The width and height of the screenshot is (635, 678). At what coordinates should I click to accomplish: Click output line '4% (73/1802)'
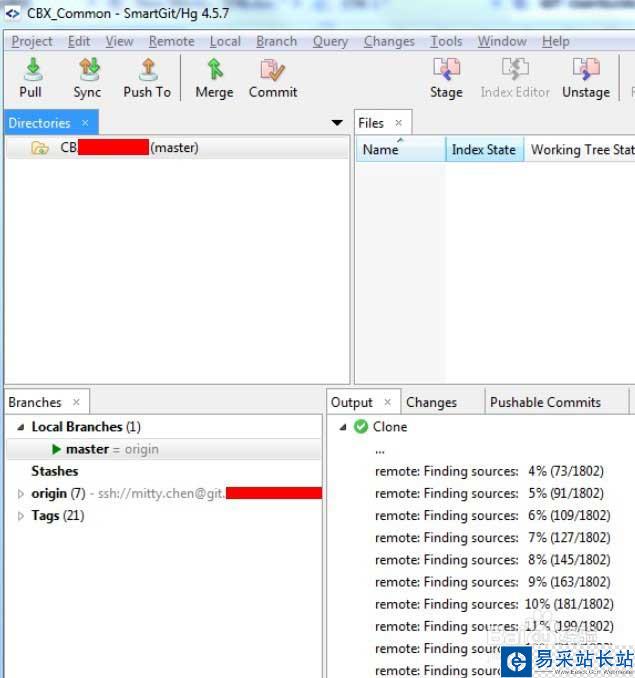(489, 471)
